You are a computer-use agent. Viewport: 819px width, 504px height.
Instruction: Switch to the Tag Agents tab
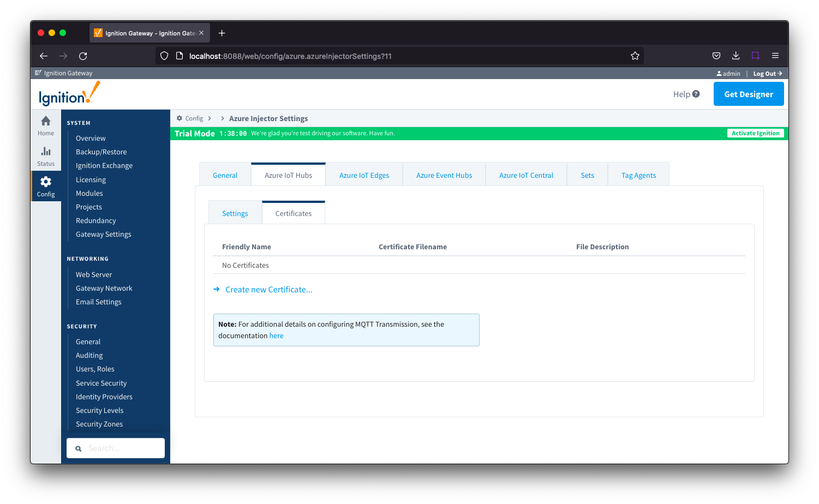point(638,175)
